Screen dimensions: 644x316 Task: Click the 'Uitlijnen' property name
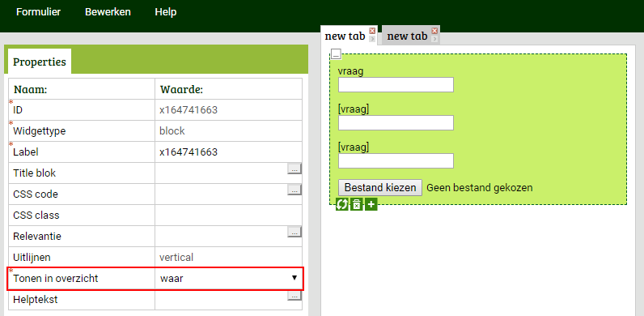point(32,258)
